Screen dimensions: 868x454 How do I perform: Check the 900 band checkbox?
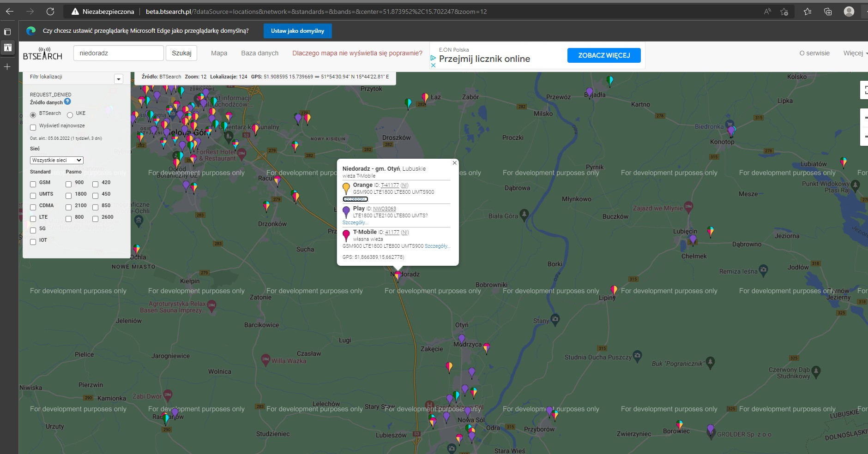pyautogui.click(x=68, y=184)
